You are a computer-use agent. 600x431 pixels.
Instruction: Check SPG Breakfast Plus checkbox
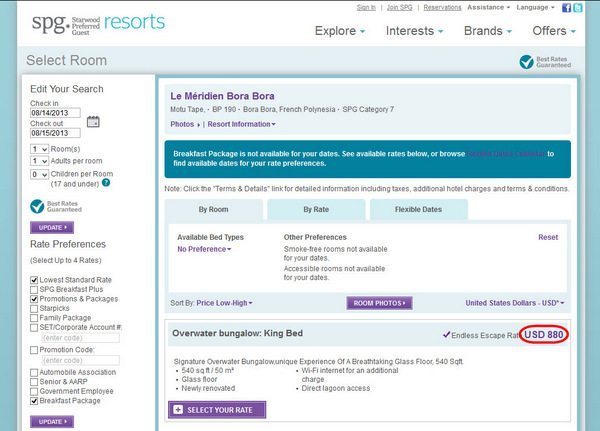tap(34, 290)
